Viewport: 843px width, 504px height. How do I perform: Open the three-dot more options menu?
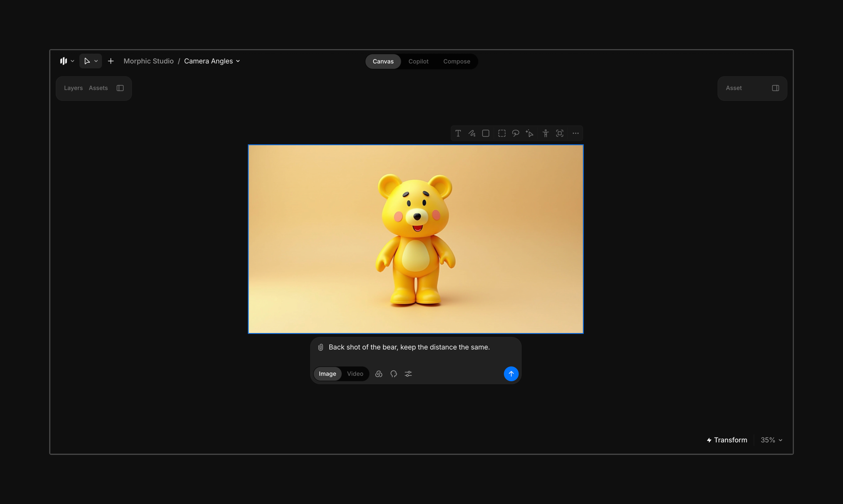pyautogui.click(x=576, y=133)
